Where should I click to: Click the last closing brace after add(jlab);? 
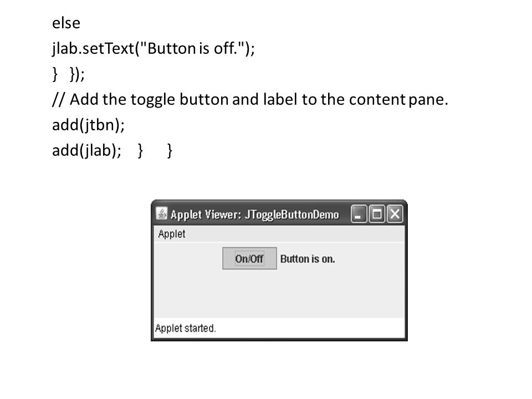(170, 150)
